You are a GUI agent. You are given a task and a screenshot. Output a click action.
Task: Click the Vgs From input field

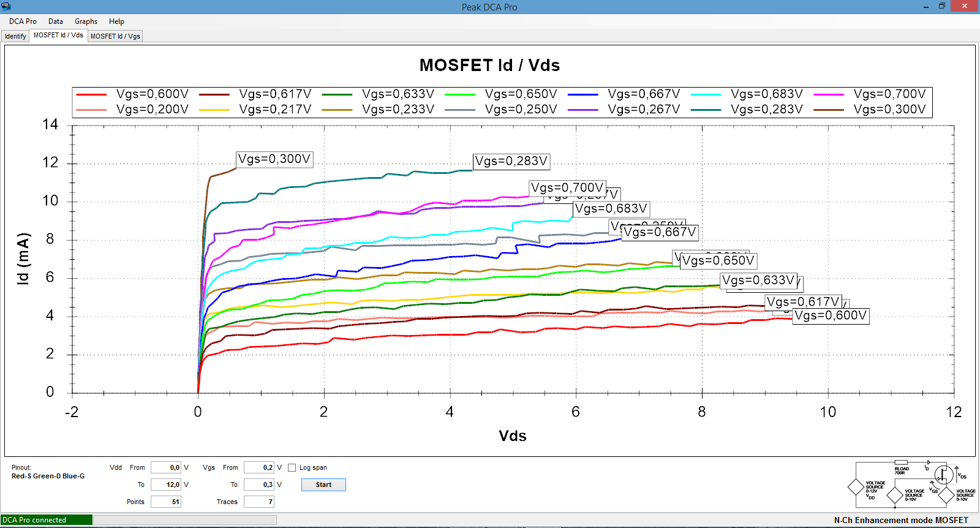pos(259,467)
